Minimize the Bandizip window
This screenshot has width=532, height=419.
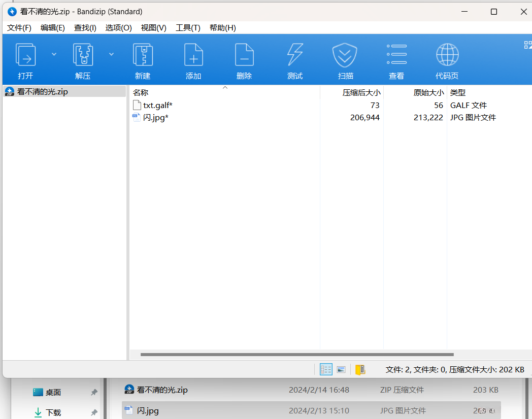click(x=464, y=12)
